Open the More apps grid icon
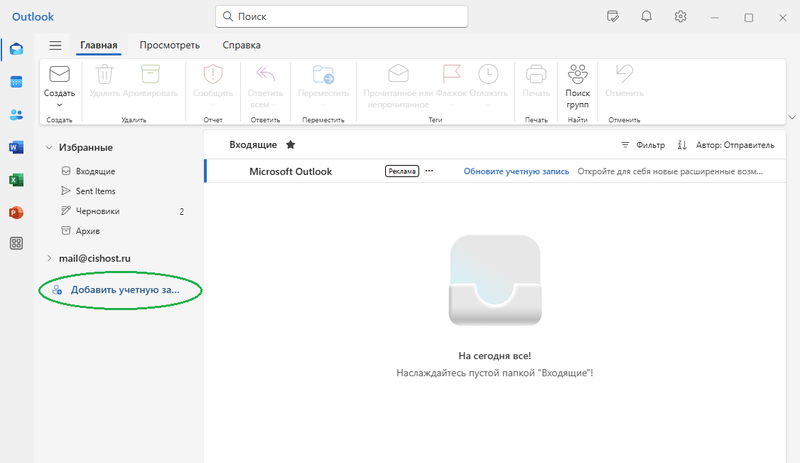Image resolution: width=800 pixels, height=463 pixels. (x=16, y=243)
